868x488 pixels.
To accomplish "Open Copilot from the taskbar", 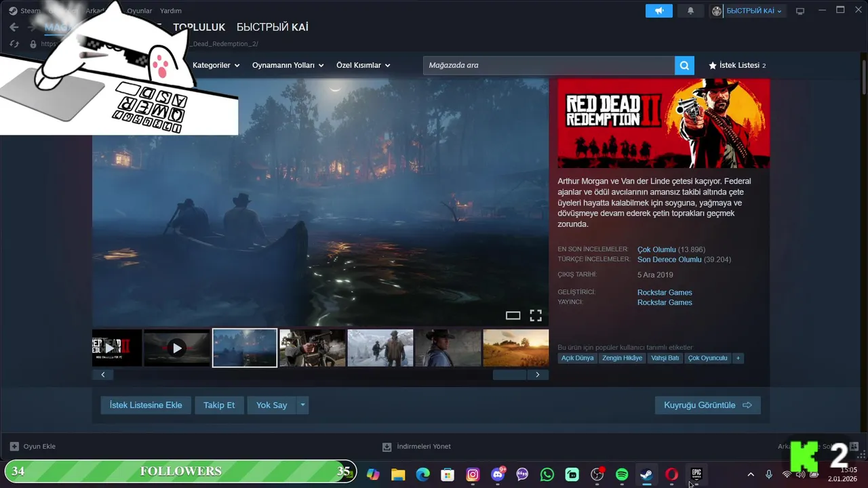I will (373, 475).
